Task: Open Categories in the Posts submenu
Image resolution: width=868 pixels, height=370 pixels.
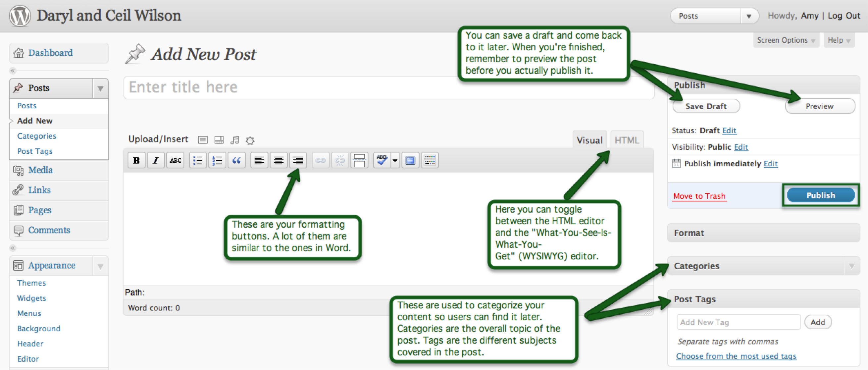Action: pyautogui.click(x=37, y=136)
